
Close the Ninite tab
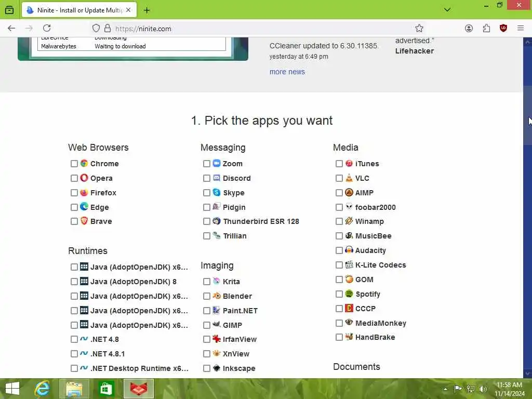pyautogui.click(x=128, y=10)
